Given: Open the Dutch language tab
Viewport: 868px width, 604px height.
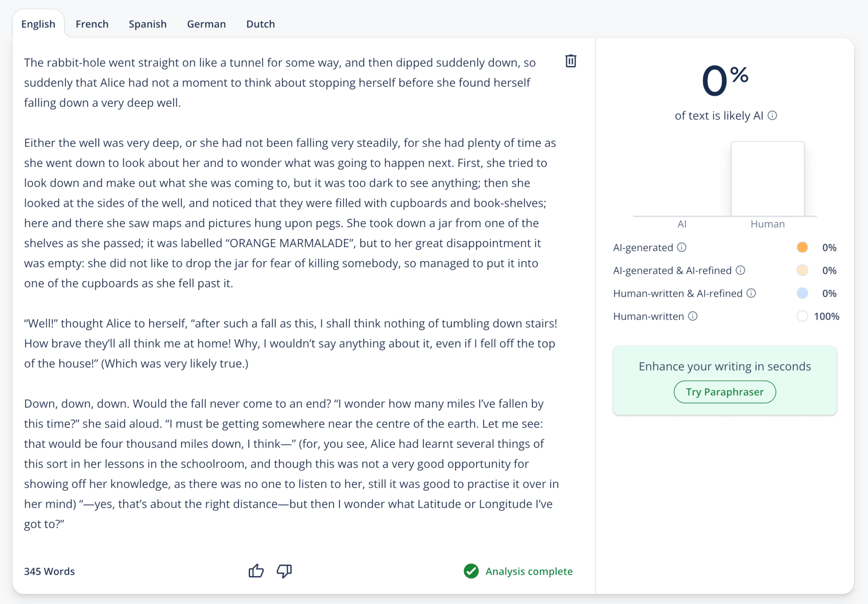Looking at the screenshot, I should (x=261, y=24).
